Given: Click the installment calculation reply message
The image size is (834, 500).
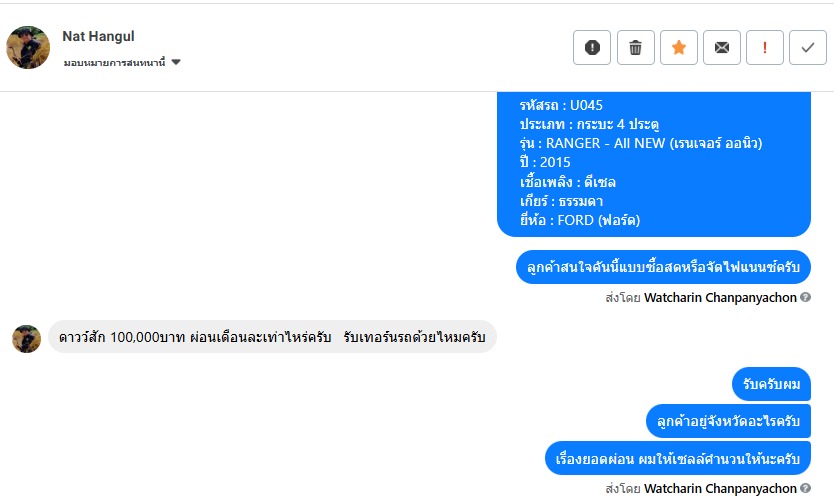Looking at the screenshot, I should (x=678, y=459).
